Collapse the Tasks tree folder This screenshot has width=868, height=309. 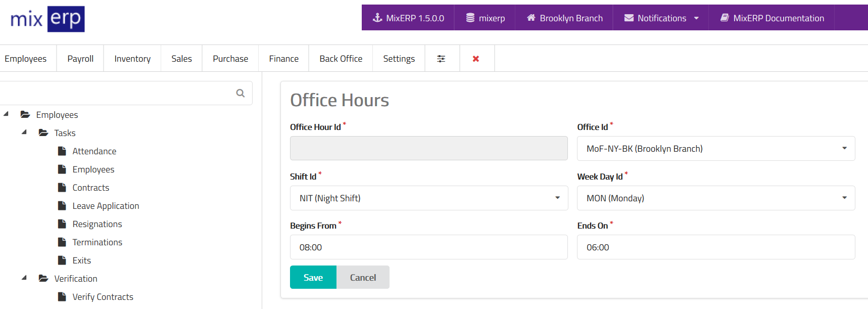[x=24, y=133]
